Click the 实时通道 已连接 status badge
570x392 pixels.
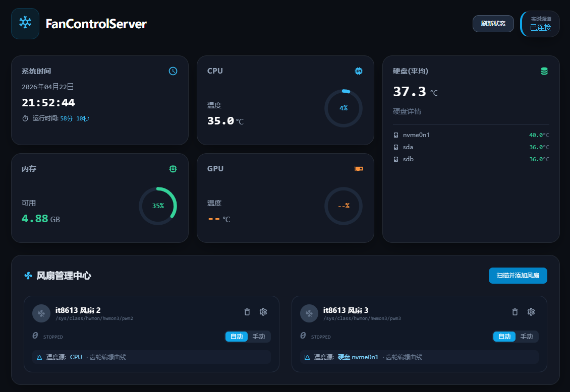tap(540, 24)
